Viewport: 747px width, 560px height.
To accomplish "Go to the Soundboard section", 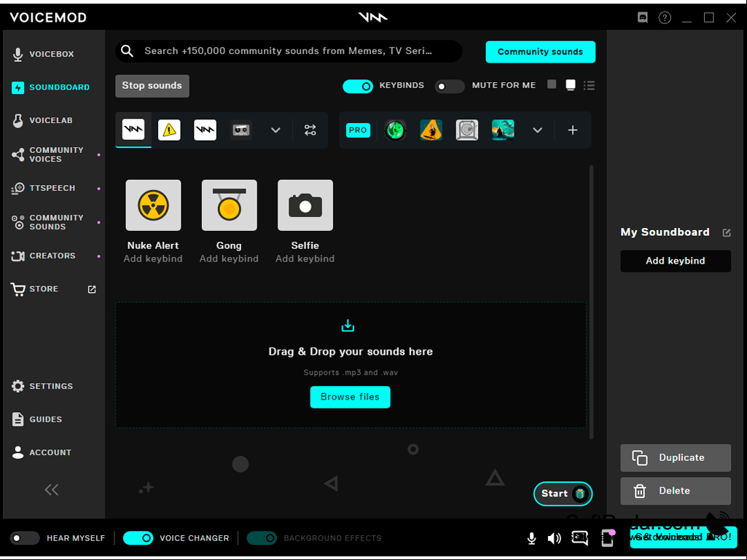I will [50, 87].
